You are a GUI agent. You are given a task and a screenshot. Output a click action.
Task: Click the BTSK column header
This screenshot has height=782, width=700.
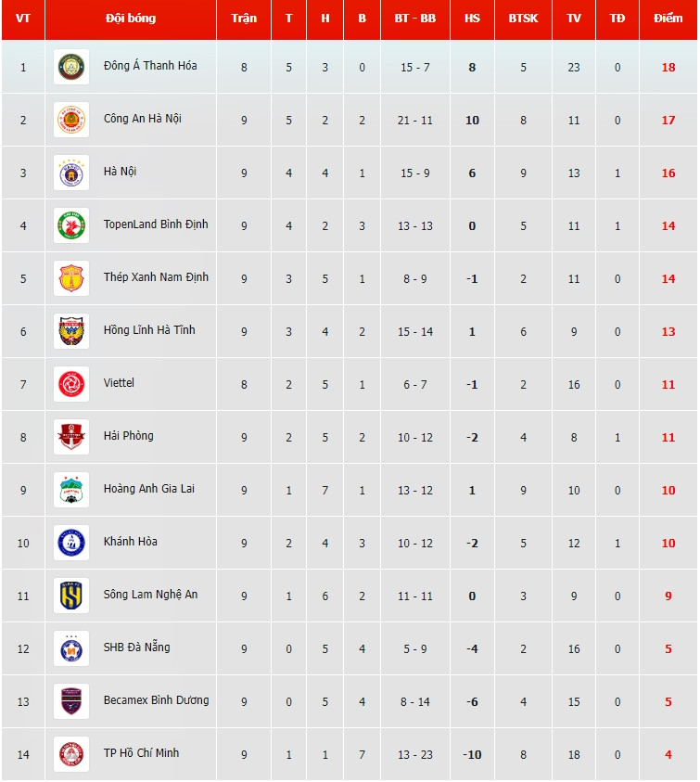[x=523, y=19]
